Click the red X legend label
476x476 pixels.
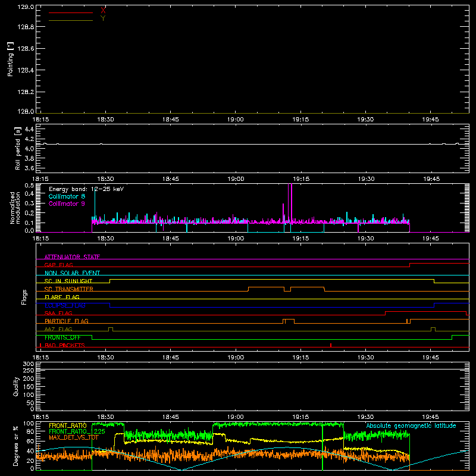click(103, 11)
